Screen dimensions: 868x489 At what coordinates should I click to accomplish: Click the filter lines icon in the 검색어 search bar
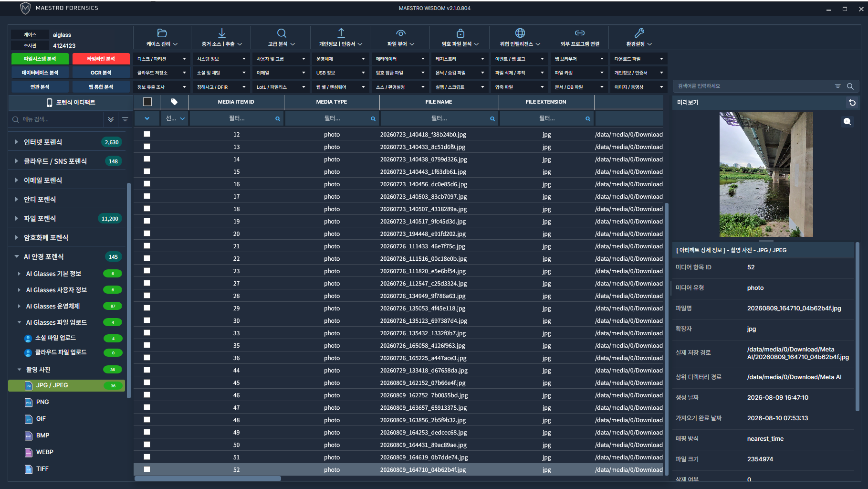(x=838, y=86)
